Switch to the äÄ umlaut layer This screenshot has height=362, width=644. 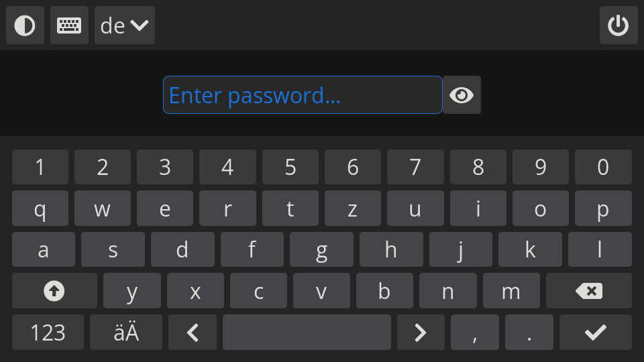pyautogui.click(x=126, y=332)
